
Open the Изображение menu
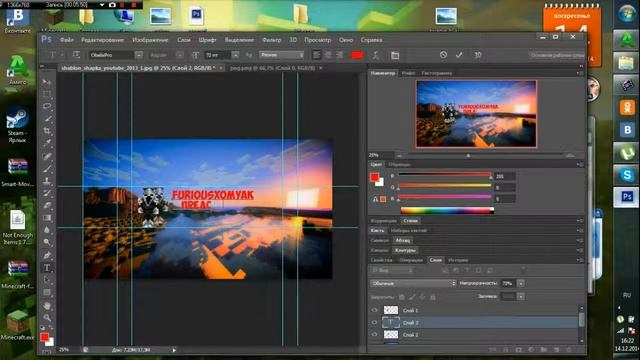pos(150,40)
